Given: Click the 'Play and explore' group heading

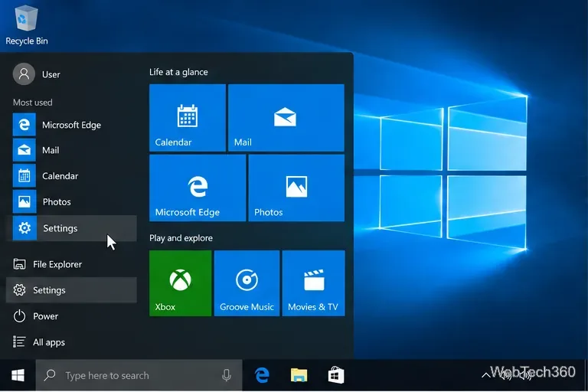Looking at the screenshot, I should click(x=181, y=238).
